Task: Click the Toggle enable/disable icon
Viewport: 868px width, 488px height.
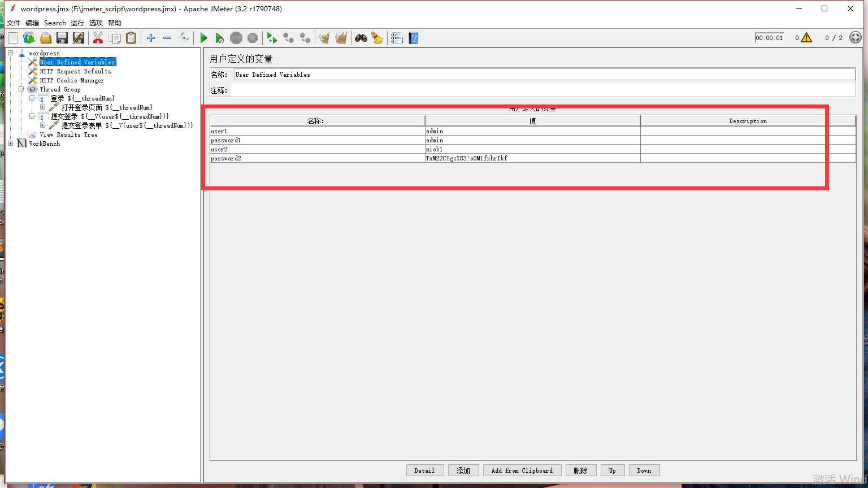Action: point(184,38)
